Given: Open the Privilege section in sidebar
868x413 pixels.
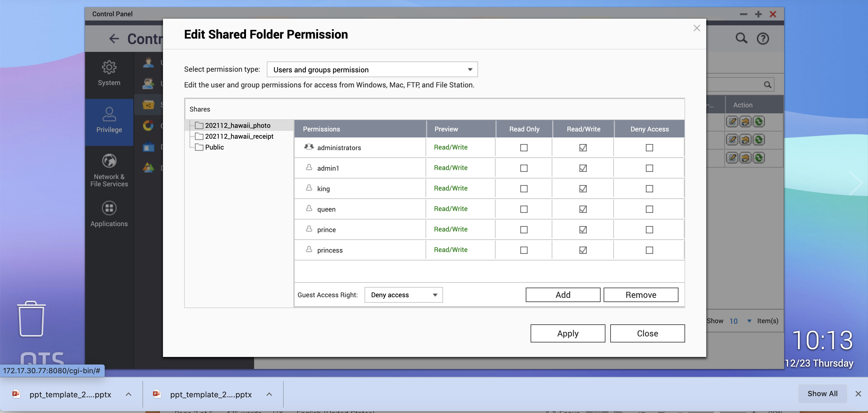Looking at the screenshot, I should coord(109,121).
